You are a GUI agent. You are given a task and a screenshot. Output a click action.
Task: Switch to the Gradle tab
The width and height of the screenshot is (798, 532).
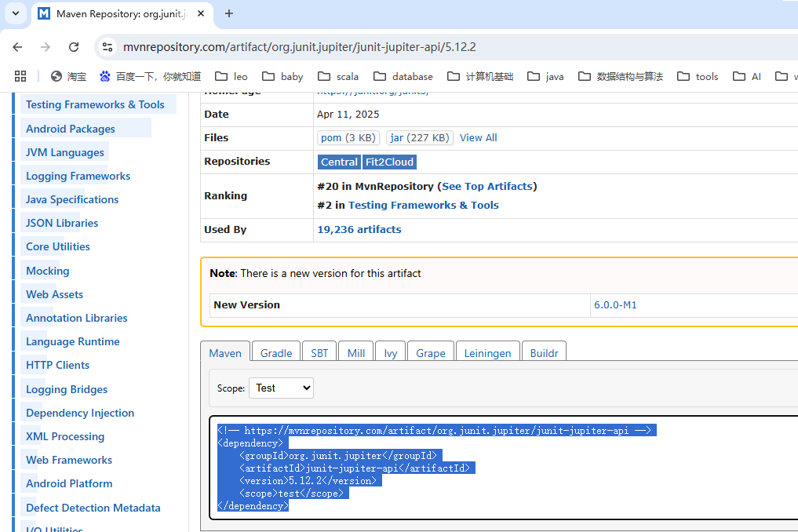276,353
